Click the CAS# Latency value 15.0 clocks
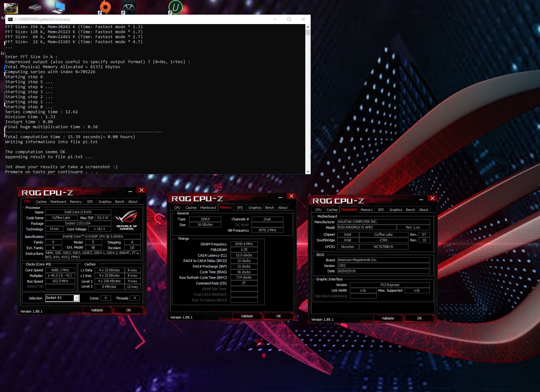 point(244,255)
